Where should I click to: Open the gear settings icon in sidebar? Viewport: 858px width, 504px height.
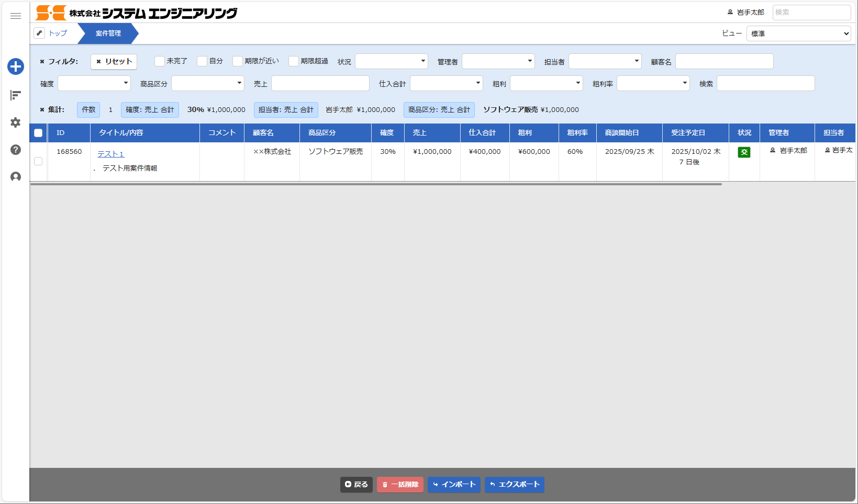tap(16, 122)
